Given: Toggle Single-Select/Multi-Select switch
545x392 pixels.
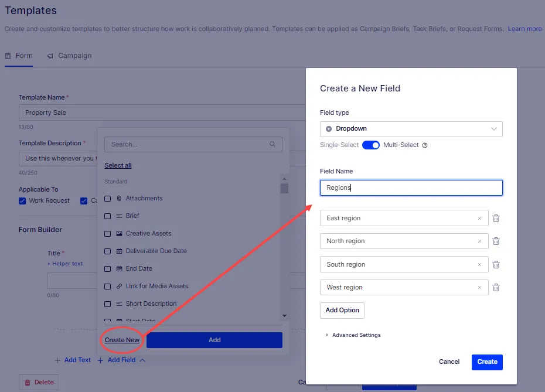Looking at the screenshot, I should (x=370, y=145).
